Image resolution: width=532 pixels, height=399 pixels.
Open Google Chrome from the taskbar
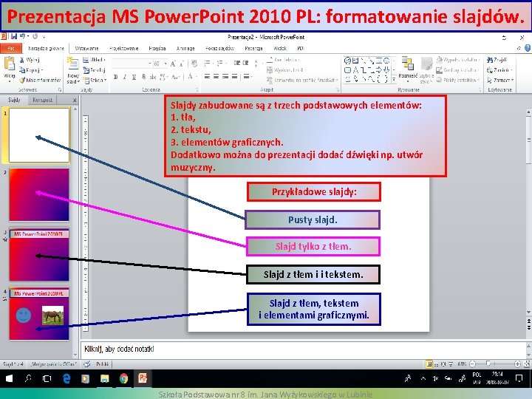123,378
